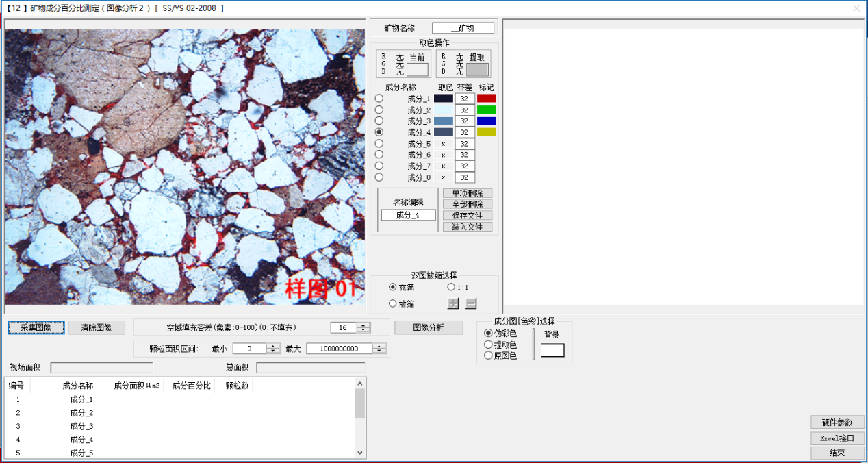The width and height of the screenshot is (868, 463).
Task: Choose the 1:1 zoom radio option
Action: 451,287
